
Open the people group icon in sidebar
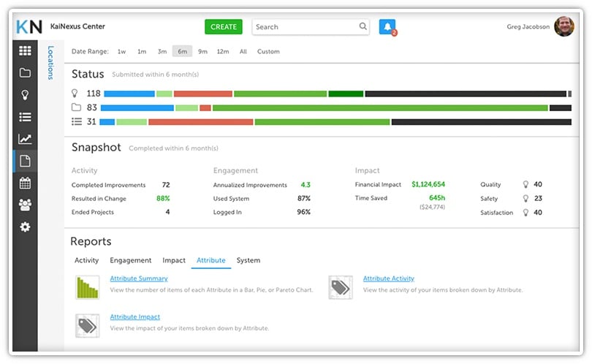(x=25, y=205)
